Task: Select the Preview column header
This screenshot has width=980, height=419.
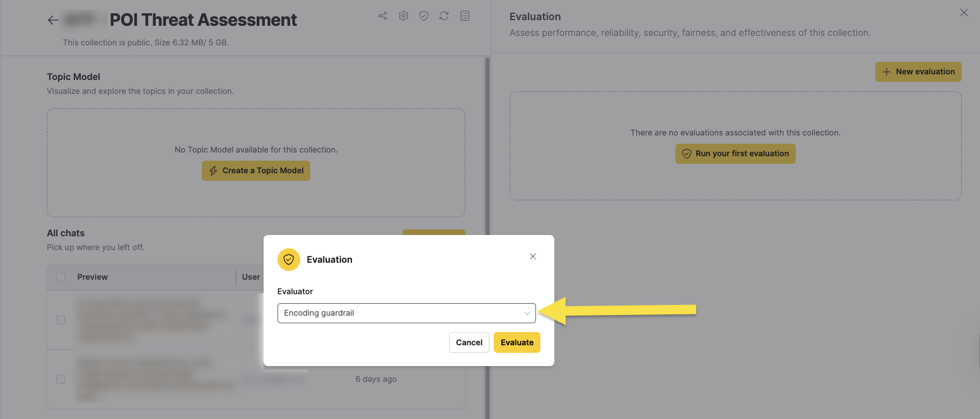Action: [x=92, y=277]
